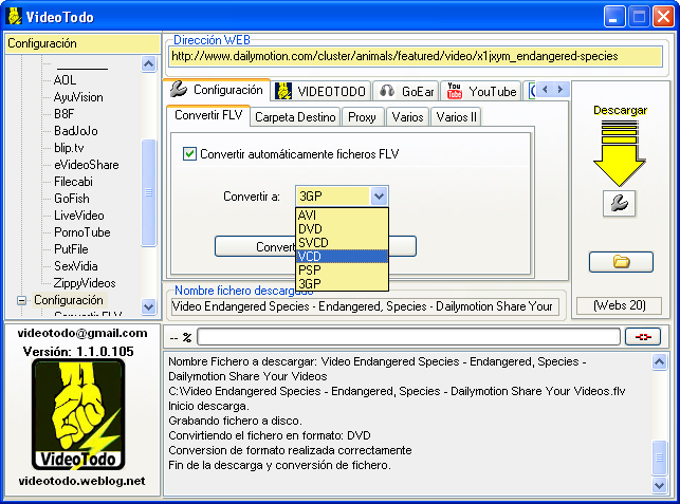The width and height of the screenshot is (680, 504).
Task: Click the site tree scrollbar thumb
Action: pyautogui.click(x=149, y=192)
